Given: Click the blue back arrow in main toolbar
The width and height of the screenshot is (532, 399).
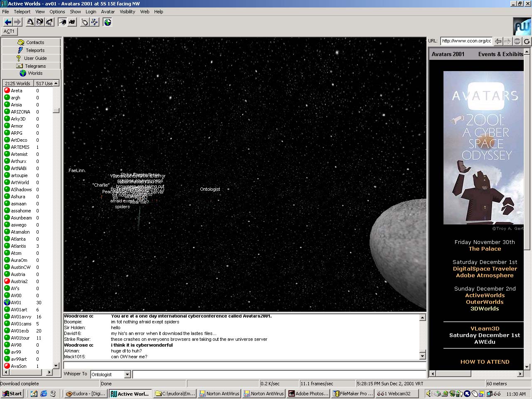Looking at the screenshot, I should click(x=7, y=22).
